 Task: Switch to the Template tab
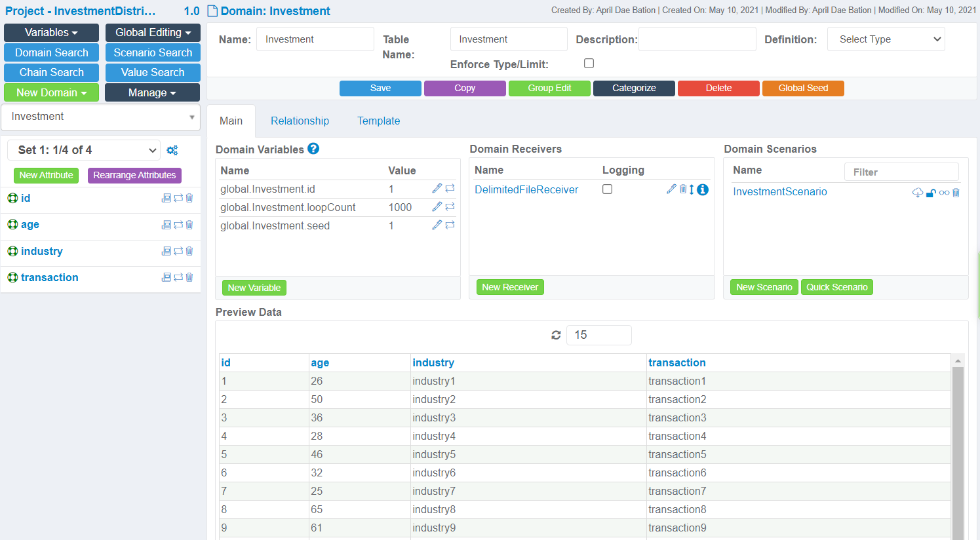(378, 121)
